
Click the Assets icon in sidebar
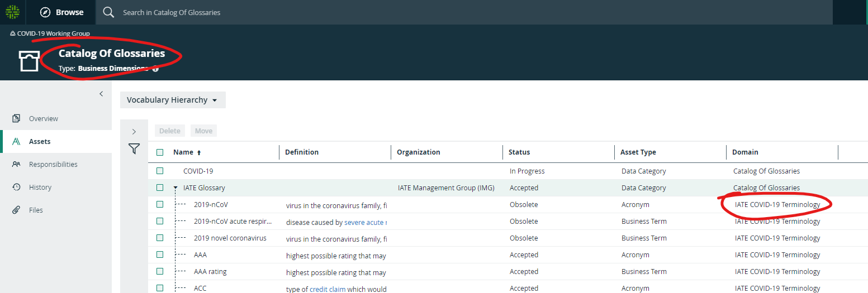[x=16, y=141]
